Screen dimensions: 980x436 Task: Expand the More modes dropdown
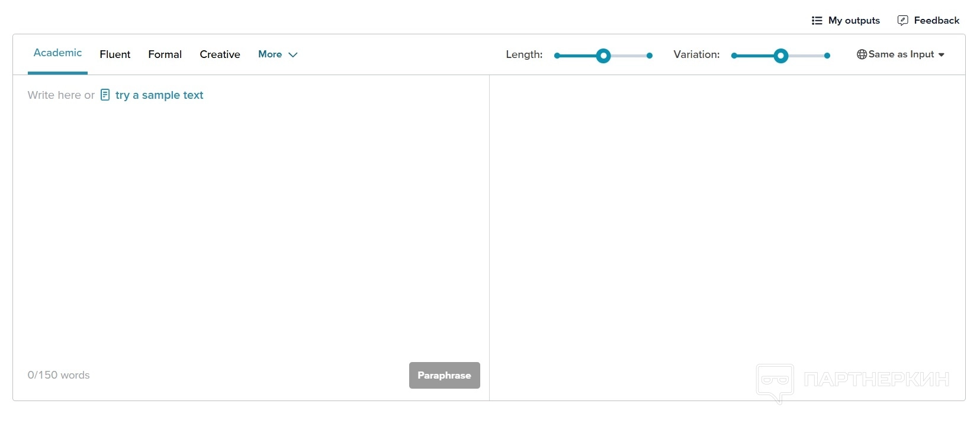click(x=278, y=54)
